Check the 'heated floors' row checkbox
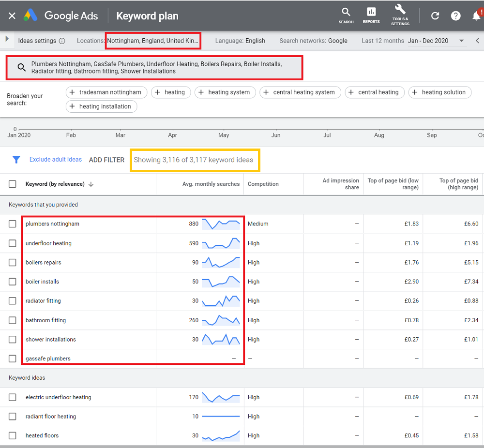 (x=13, y=435)
